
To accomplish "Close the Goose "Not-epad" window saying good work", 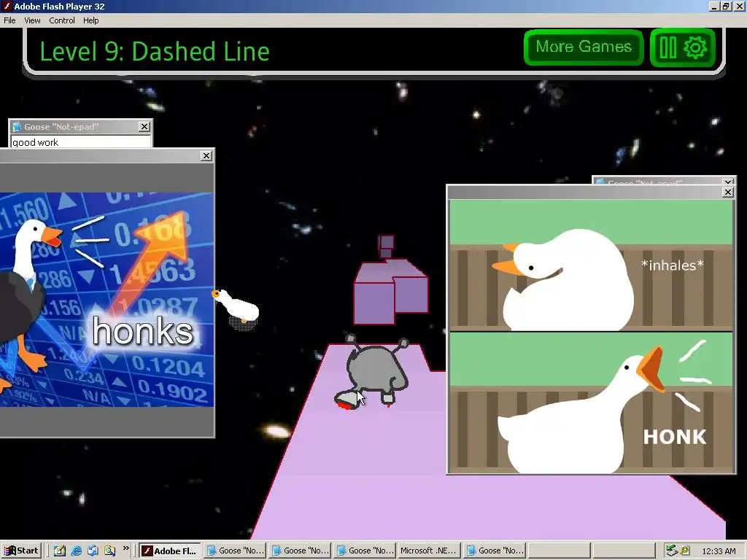I will [x=144, y=126].
